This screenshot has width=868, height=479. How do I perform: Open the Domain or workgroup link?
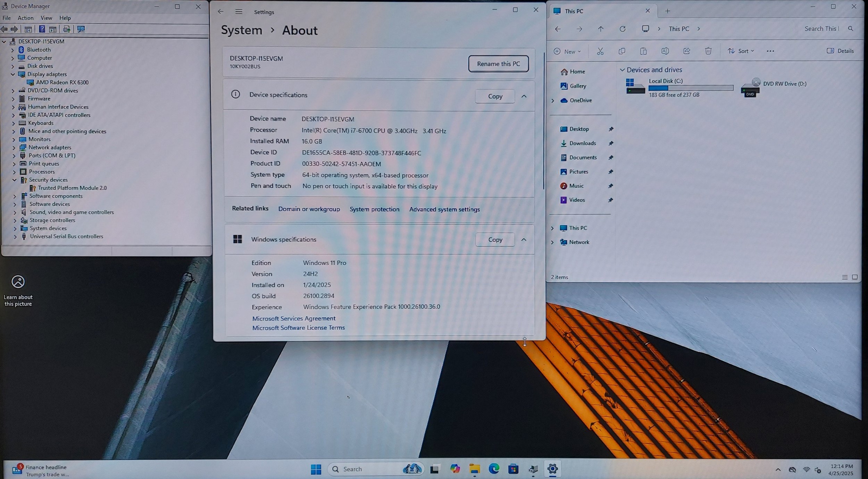[309, 209]
